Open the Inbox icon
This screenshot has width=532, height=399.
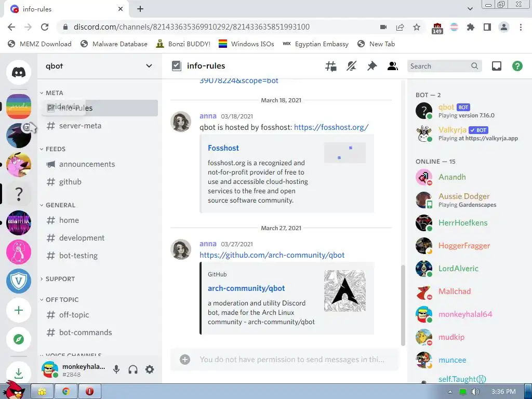496,66
